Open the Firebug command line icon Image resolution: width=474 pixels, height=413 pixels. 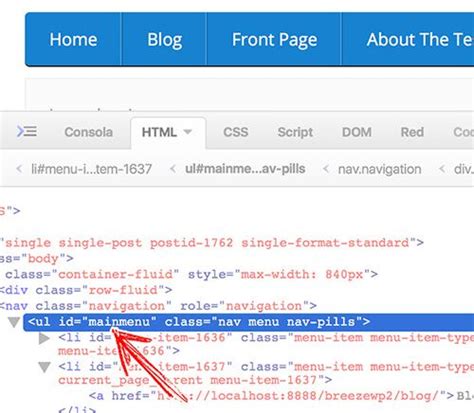(27, 131)
